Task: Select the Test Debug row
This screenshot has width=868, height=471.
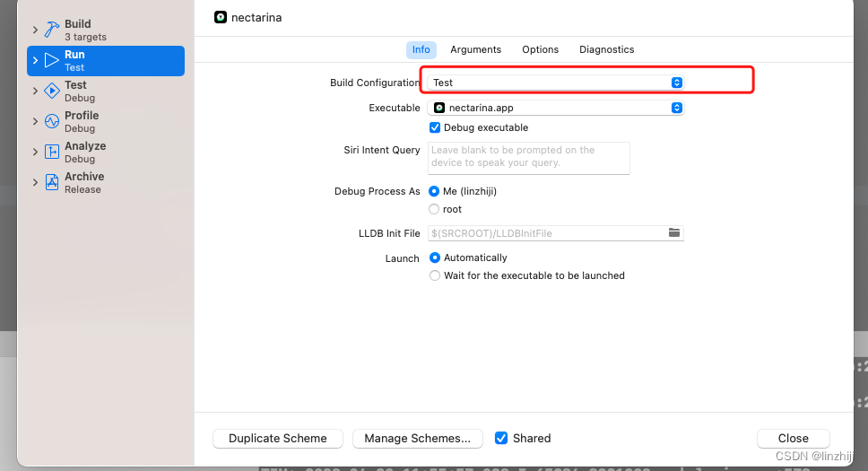Action: click(106, 91)
